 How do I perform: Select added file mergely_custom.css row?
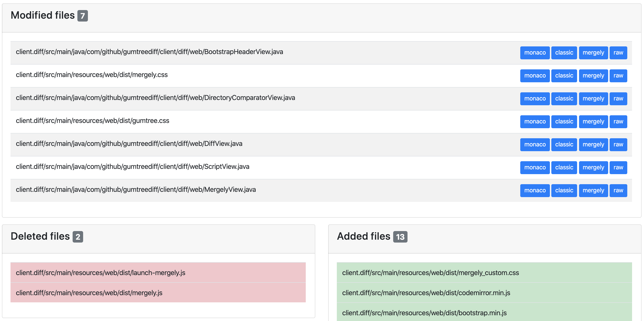point(484,273)
